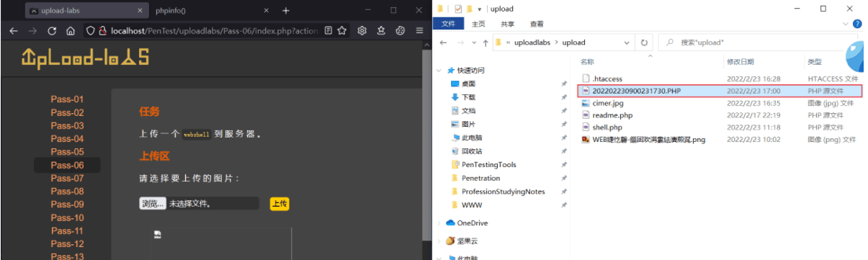Open 桌面 in quick access
This screenshot has width=868, height=260.
(x=468, y=84)
